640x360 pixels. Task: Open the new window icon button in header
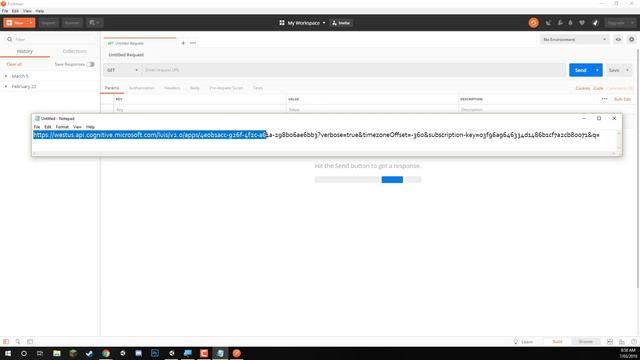coord(94,23)
